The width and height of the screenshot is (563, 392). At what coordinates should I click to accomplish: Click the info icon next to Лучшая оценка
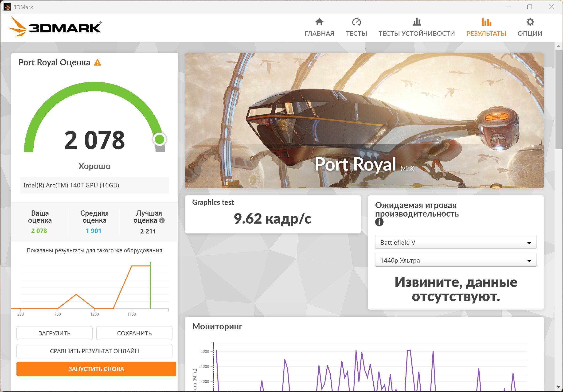[162, 220]
